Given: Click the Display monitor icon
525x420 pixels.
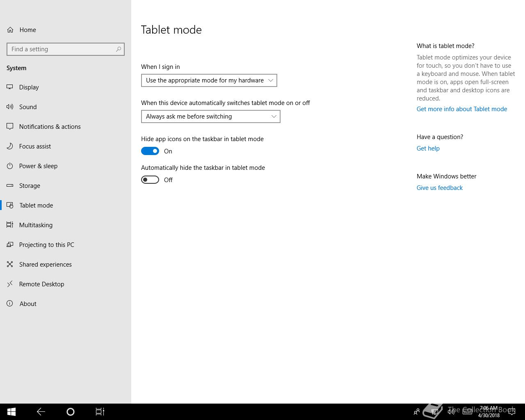Looking at the screenshot, I should 10,87.
